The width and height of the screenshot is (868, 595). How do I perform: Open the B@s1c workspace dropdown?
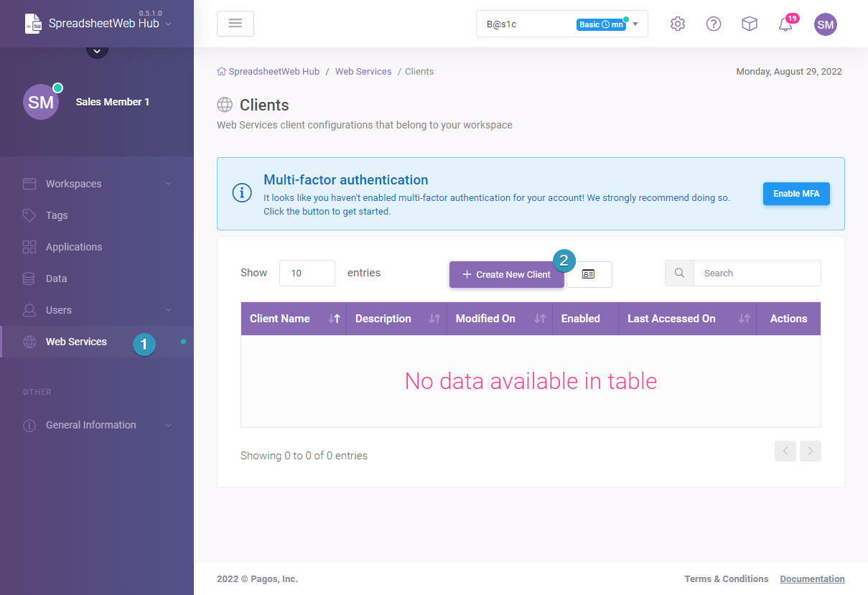pos(633,24)
